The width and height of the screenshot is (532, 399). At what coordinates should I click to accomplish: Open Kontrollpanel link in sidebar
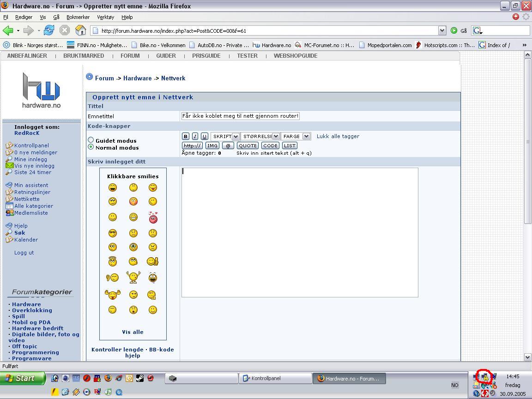point(31,145)
